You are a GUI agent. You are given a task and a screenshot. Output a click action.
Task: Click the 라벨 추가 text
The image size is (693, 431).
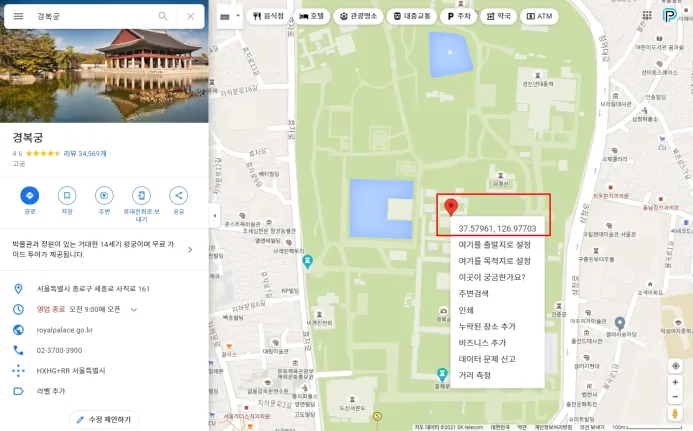(x=51, y=391)
